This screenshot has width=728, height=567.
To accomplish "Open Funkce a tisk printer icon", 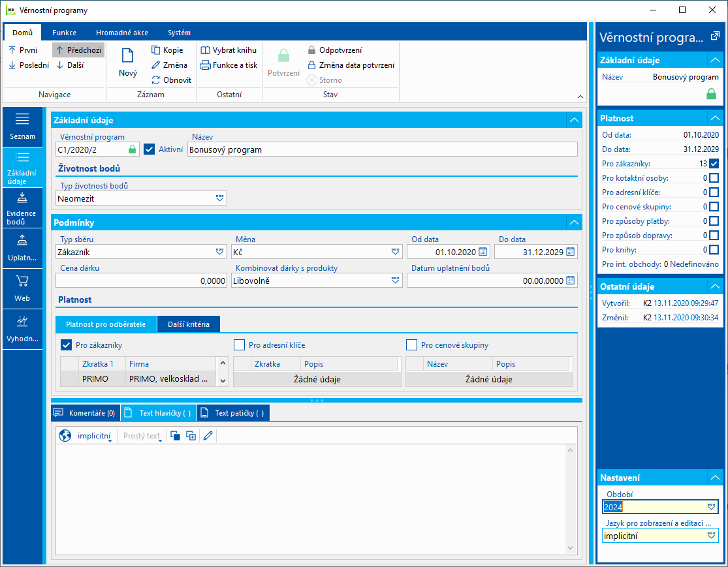I will [x=206, y=65].
